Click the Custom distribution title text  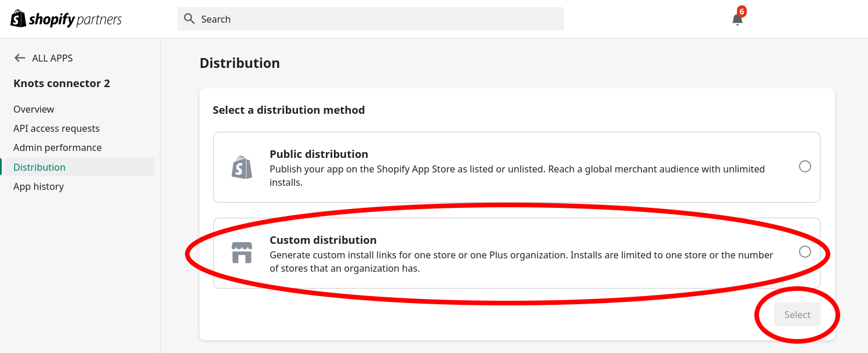pos(323,240)
